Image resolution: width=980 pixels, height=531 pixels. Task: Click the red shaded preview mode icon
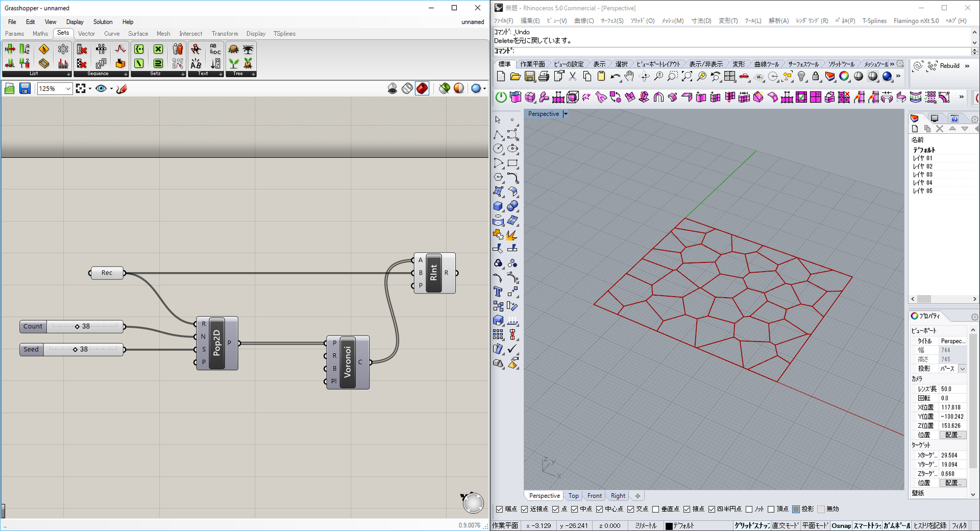(x=422, y=89)
